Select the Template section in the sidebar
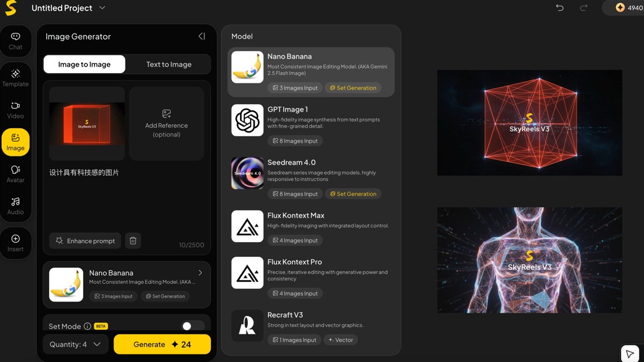This screenshot has height=362, width=644. [x=16, y=78]
